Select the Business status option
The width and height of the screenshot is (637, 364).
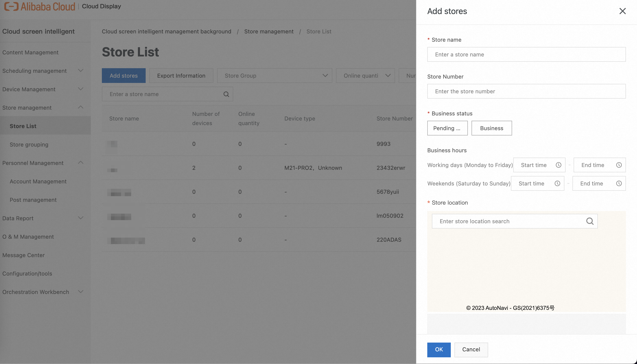point(491,128)
